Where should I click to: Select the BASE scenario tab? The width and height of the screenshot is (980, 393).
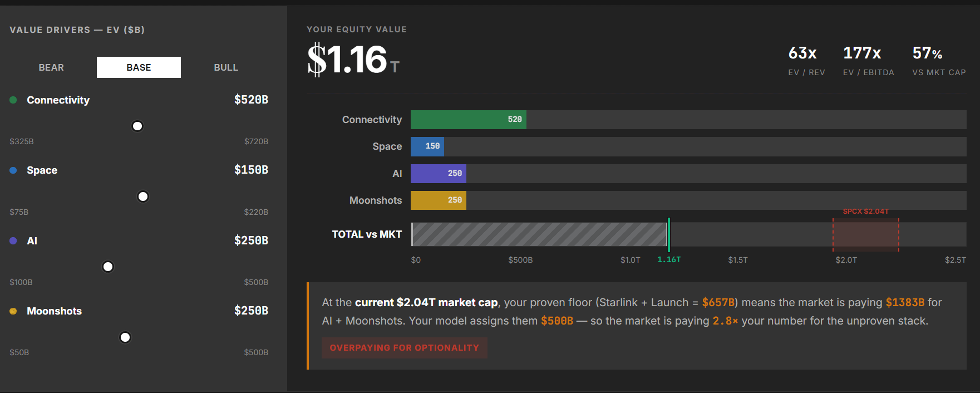click(139, 67)
